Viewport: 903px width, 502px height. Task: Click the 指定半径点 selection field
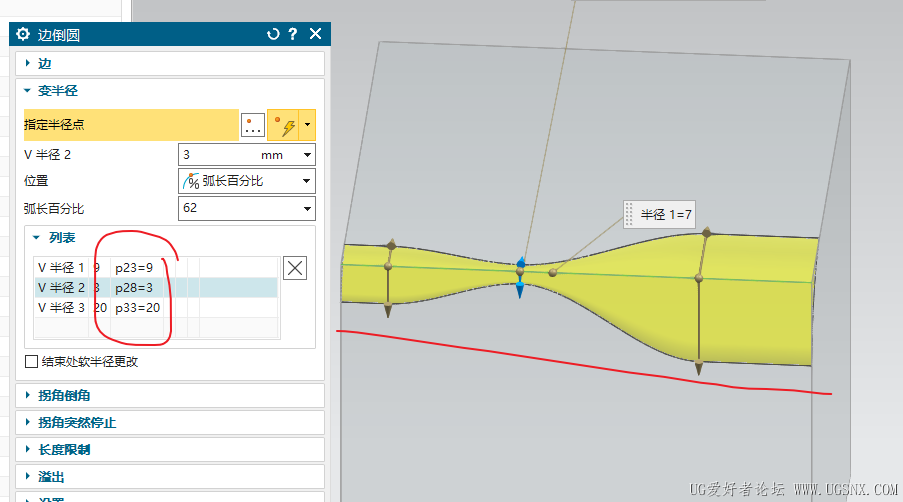131,124
